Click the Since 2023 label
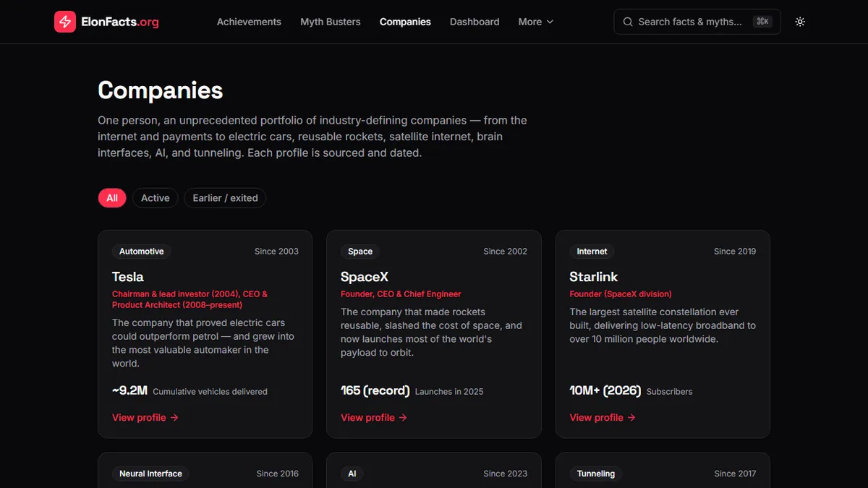This screenshot has width=868, height=488. [x=505, y=474]
